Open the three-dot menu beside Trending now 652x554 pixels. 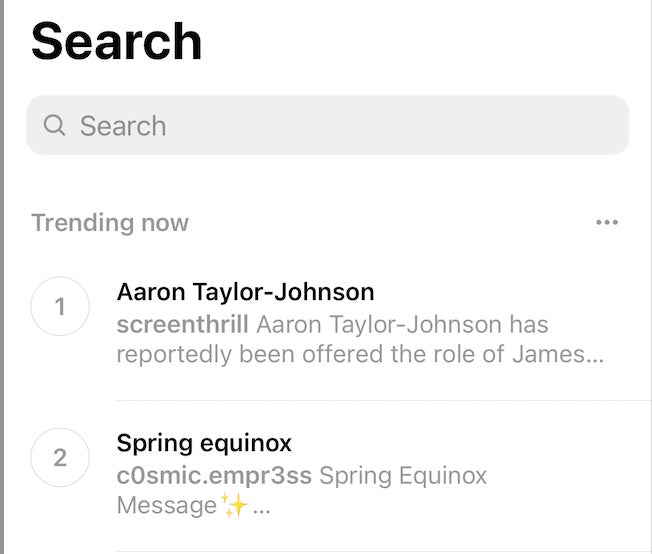click(x=606, y=222)
